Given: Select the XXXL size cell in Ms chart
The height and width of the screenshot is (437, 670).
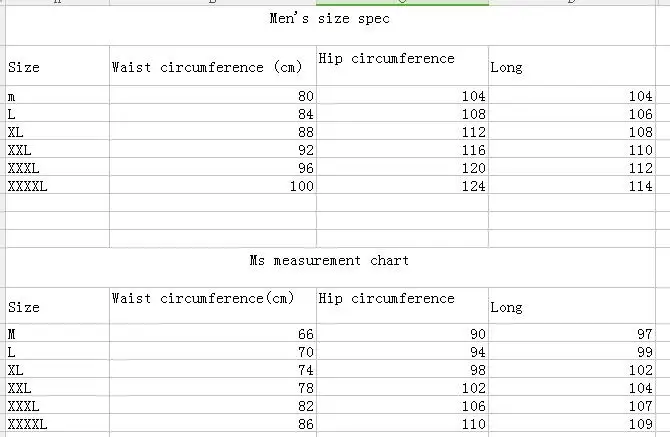Looking at the screenshot, I should (x=57, y=405).
